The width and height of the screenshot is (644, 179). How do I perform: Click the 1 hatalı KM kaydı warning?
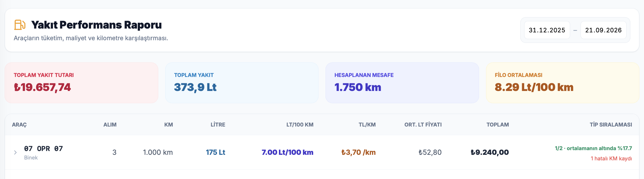[x=611, y=159]
